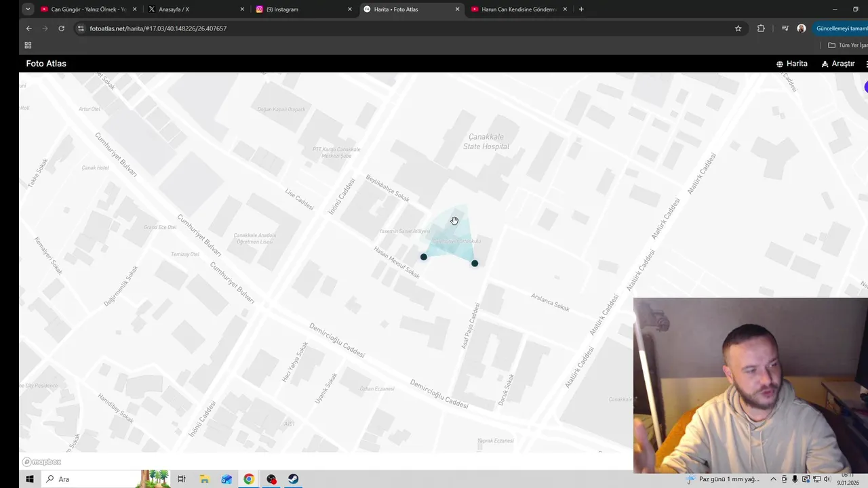Open the Tüm Yer İşaretleri bookmarks folder
Viewport: 868px width, 488px height.
point(848,45)
